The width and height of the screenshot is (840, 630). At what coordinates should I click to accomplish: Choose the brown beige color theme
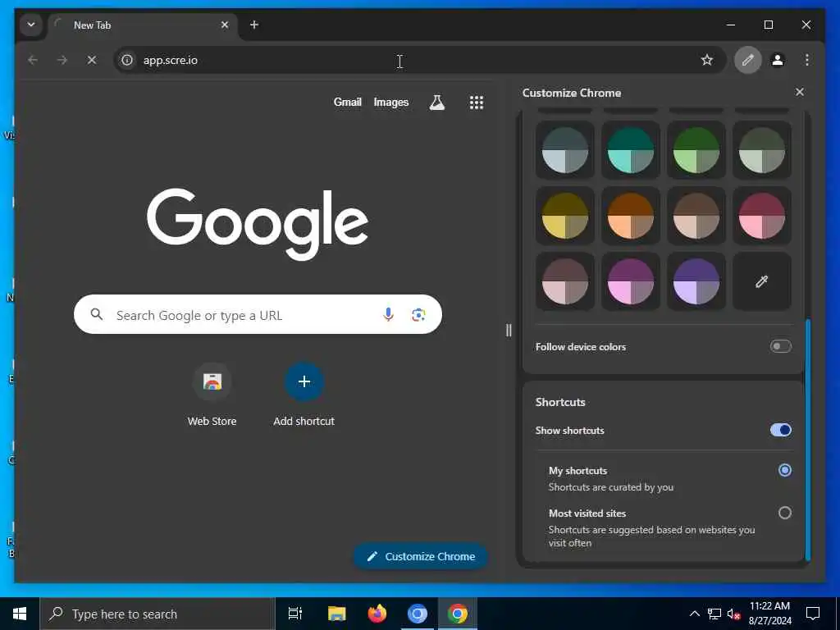click(696, 216)
